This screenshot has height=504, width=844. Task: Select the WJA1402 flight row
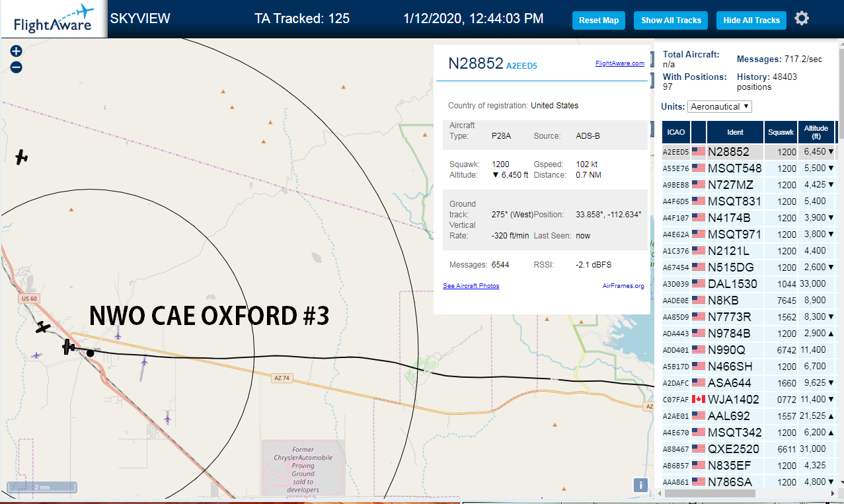[x=749, y=399]
